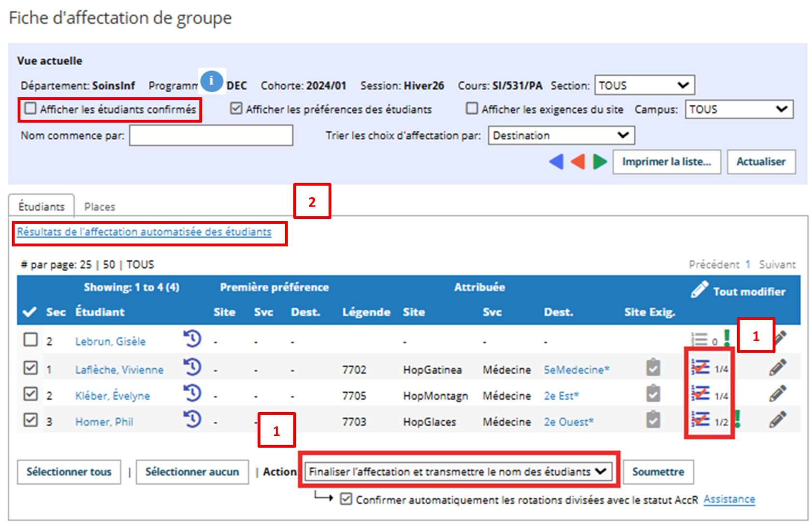Click the pencil edit icon for Laflèche, Vivienne
This screenshot has height=531, width=812.
click(777, 368)
